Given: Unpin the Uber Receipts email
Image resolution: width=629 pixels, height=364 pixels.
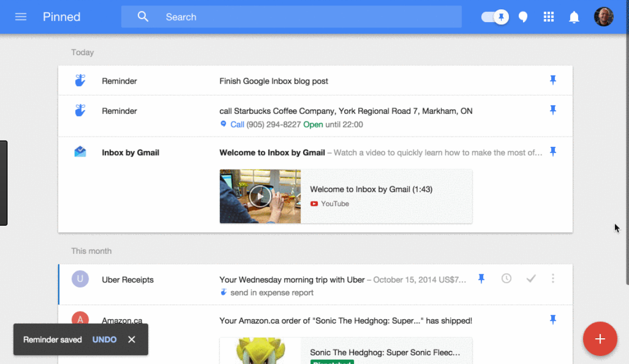Looking at the screenshot, I should click(x=481, y=279).
